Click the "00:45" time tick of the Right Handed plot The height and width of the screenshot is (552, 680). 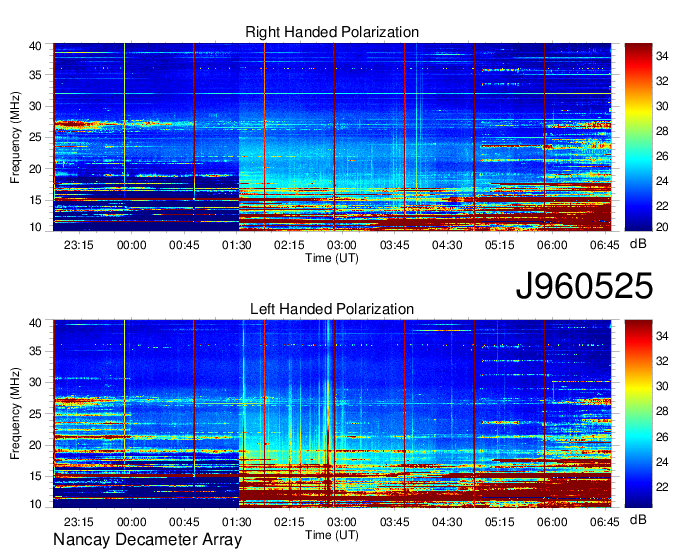pos(184,245)
